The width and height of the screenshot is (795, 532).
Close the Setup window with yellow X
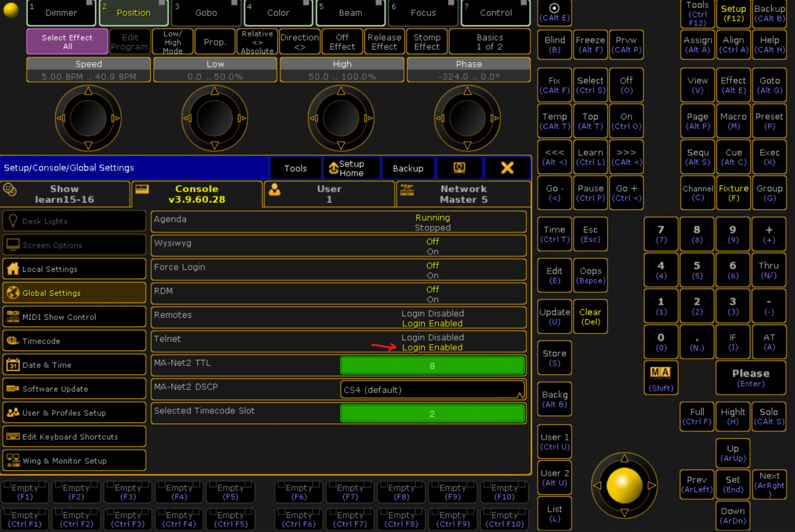coord(507,168)
